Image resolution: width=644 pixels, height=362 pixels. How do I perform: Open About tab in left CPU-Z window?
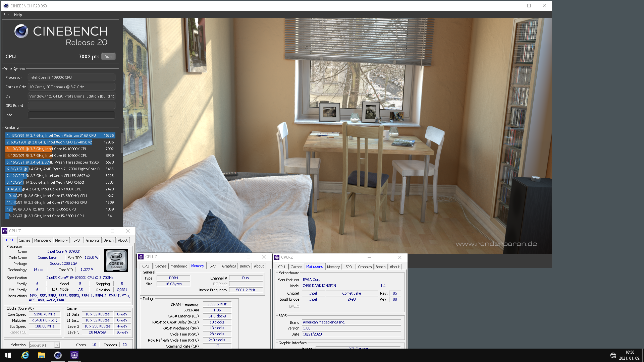point(123,240)
